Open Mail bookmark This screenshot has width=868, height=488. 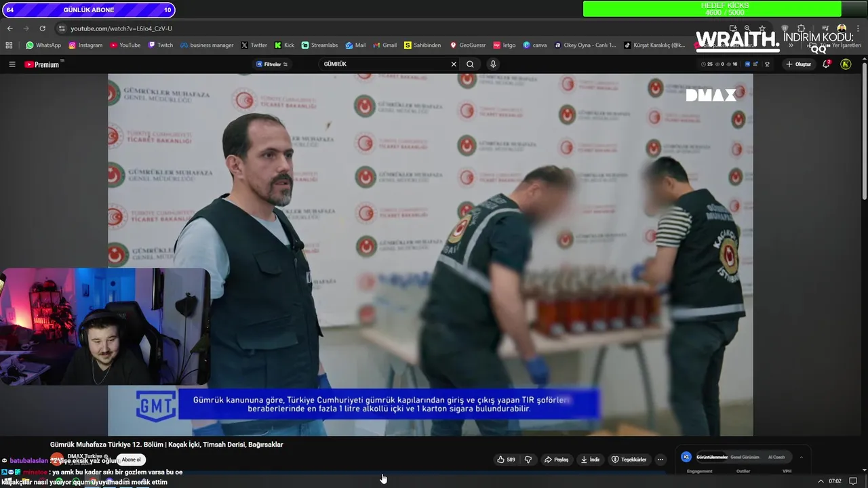click(x=355, y=45)
